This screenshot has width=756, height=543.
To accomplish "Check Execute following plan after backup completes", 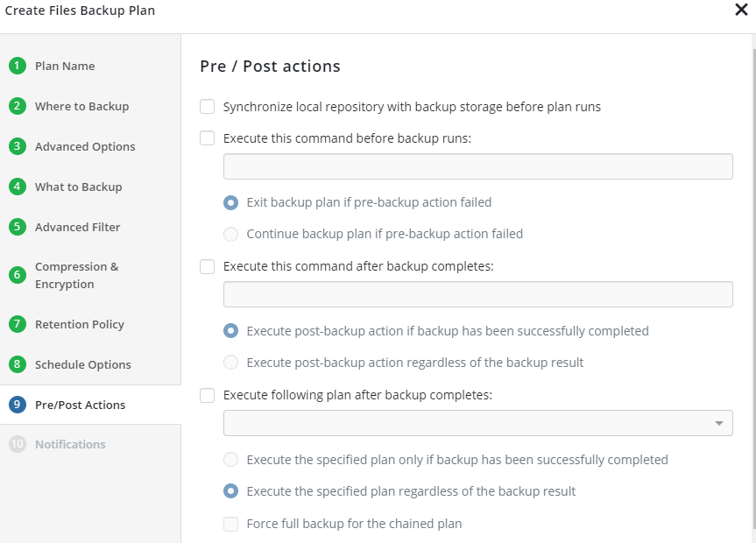I will tap(207, 395).
